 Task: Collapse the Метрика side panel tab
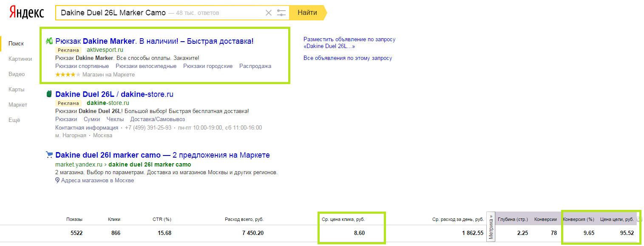[x=491, y=226]
